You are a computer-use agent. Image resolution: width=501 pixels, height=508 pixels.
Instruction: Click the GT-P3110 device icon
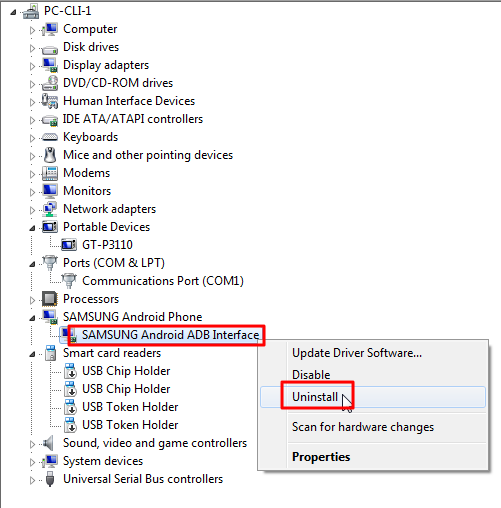69,245
